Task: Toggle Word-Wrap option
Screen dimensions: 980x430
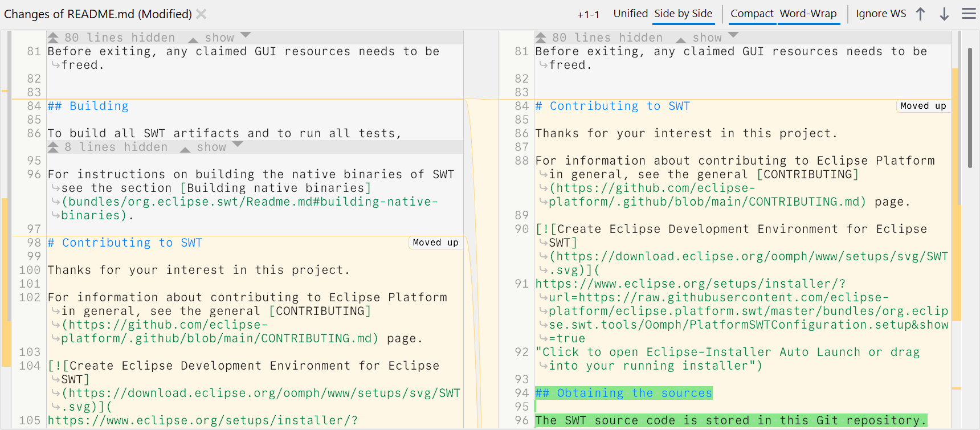Action: [x=808, y=14]
